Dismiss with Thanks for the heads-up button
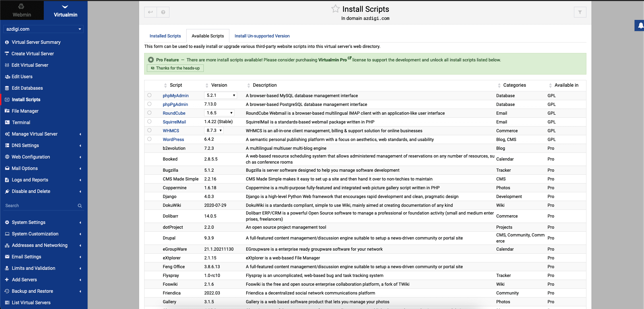The image size is (644, 309). tap(175, 68)
